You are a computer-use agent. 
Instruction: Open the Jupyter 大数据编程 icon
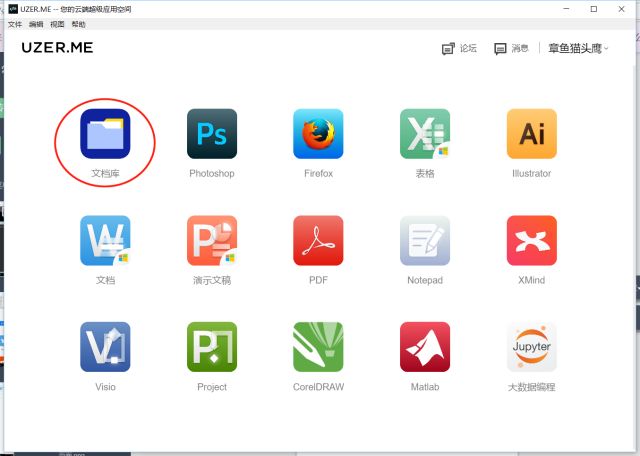[x=531, y=347]
